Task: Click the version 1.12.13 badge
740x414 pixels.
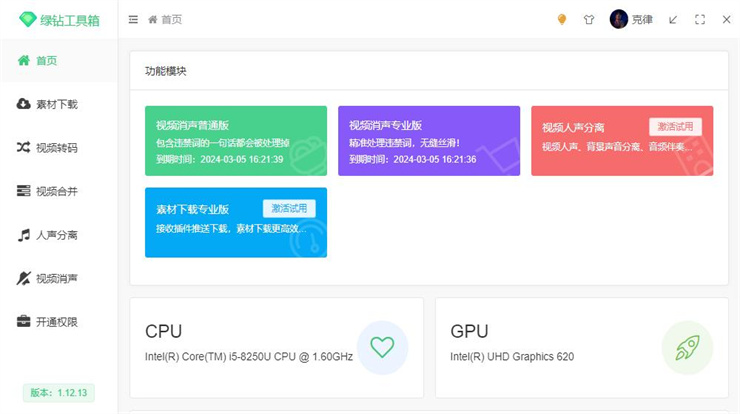Action: point(59,392)
